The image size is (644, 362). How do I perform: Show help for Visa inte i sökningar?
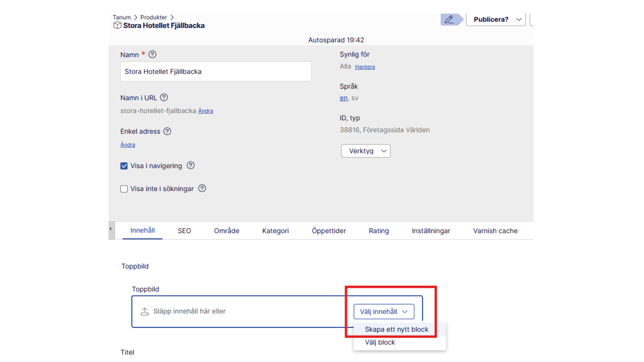202,188
